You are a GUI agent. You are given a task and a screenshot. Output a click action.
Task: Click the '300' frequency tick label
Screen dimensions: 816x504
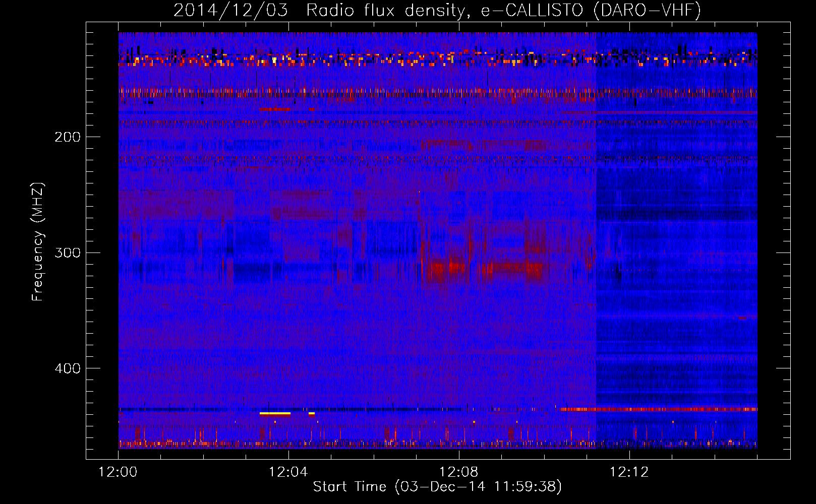(68, 253)
